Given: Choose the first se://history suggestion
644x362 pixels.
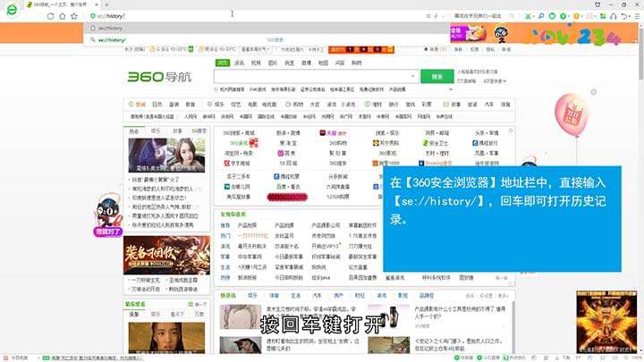Looking at the screenshot, I should [x=267, y=29].
